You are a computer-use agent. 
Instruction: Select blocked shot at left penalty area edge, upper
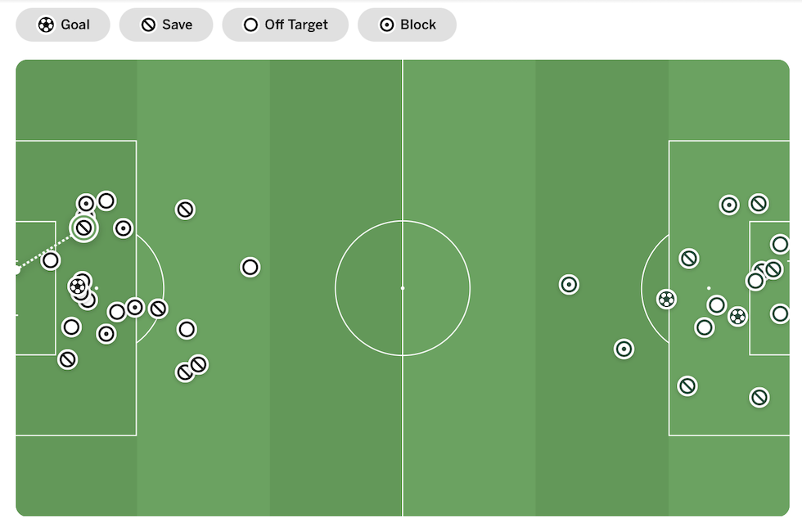(124, 228)
